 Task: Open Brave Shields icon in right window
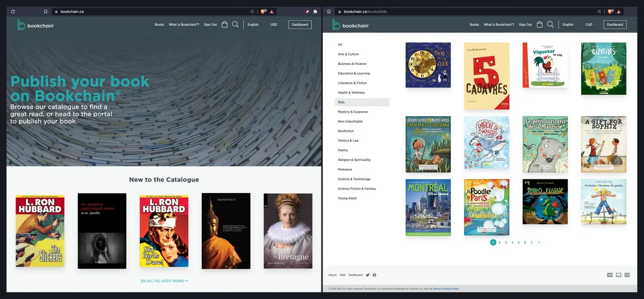[x=610, y=11]
